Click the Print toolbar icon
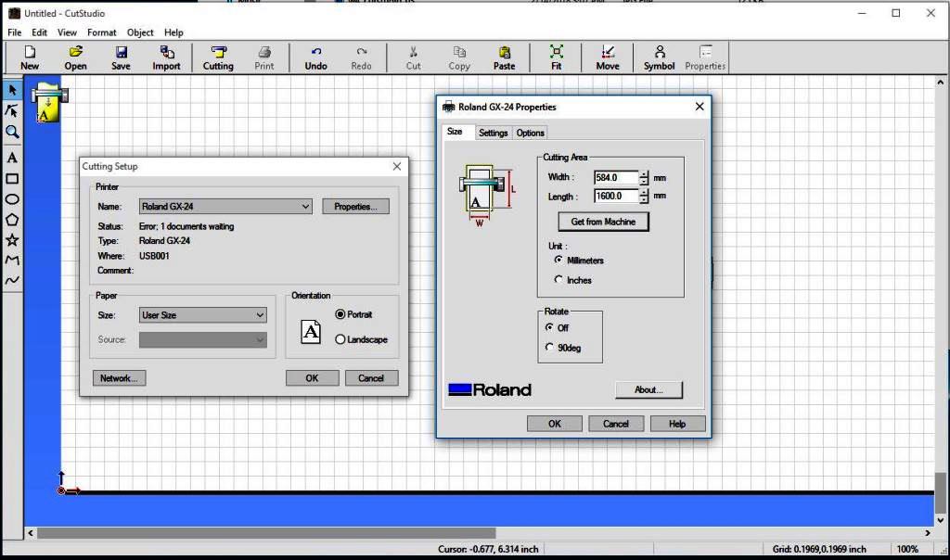This screenshot has height=560, width=950. (x=263, y=58)
